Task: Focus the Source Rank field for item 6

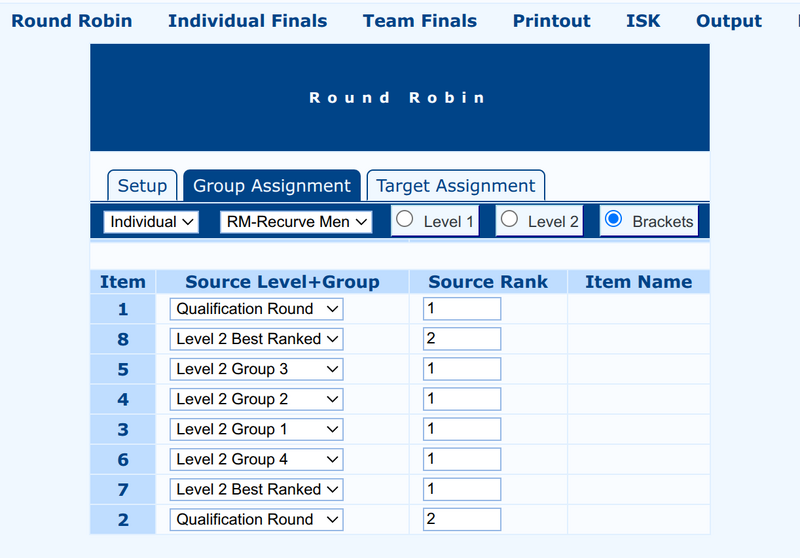Action: [462, 460]
